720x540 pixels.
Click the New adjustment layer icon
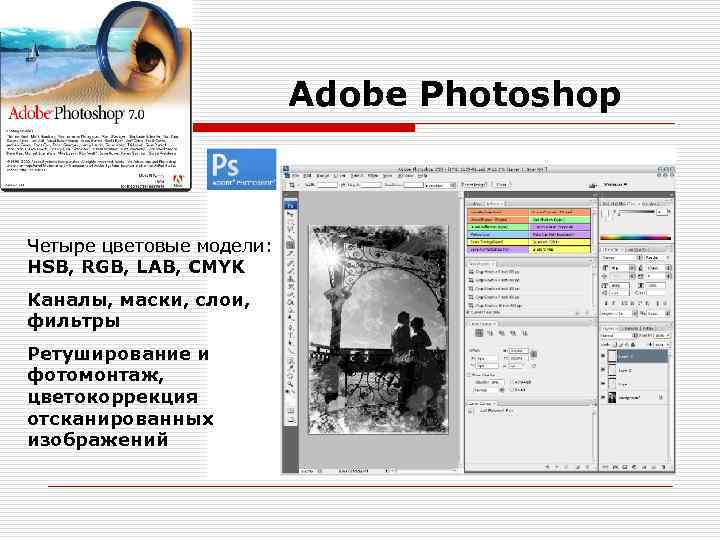coord(634,467)
